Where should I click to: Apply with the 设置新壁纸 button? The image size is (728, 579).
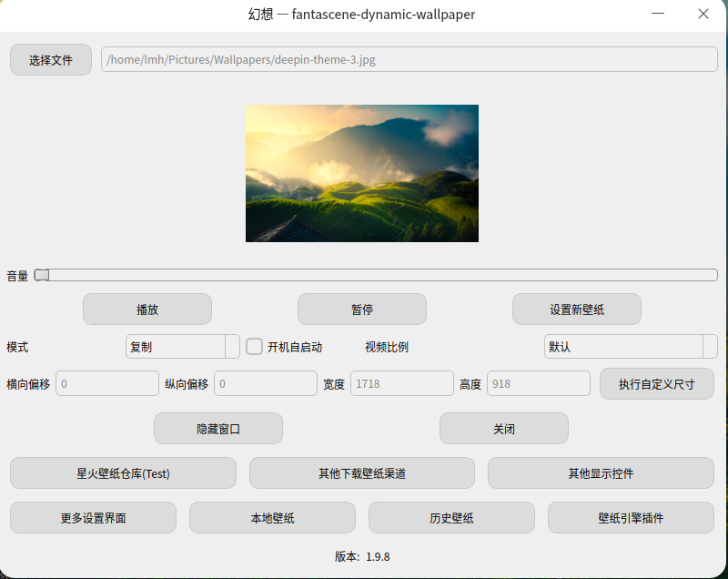pos(577,310)
